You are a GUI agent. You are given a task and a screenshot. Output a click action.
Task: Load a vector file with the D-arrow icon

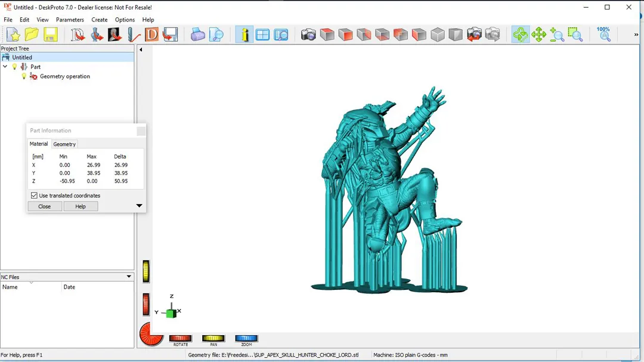coord(78,35)
